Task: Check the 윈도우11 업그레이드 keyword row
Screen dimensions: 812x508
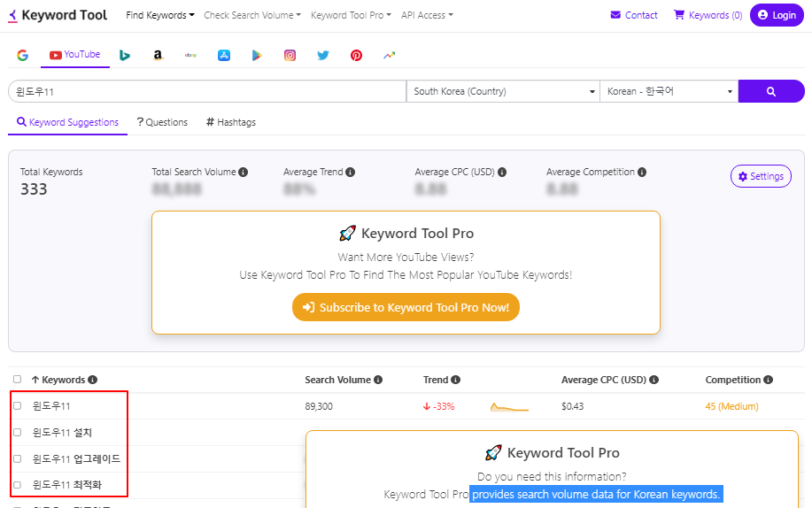Action: [17, 458]
